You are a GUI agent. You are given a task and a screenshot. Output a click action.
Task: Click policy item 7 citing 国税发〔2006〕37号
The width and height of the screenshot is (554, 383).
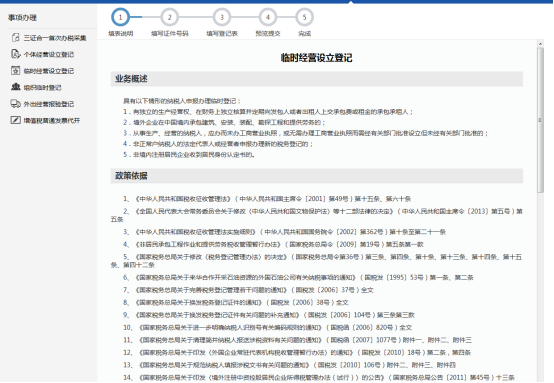point(248,290)
